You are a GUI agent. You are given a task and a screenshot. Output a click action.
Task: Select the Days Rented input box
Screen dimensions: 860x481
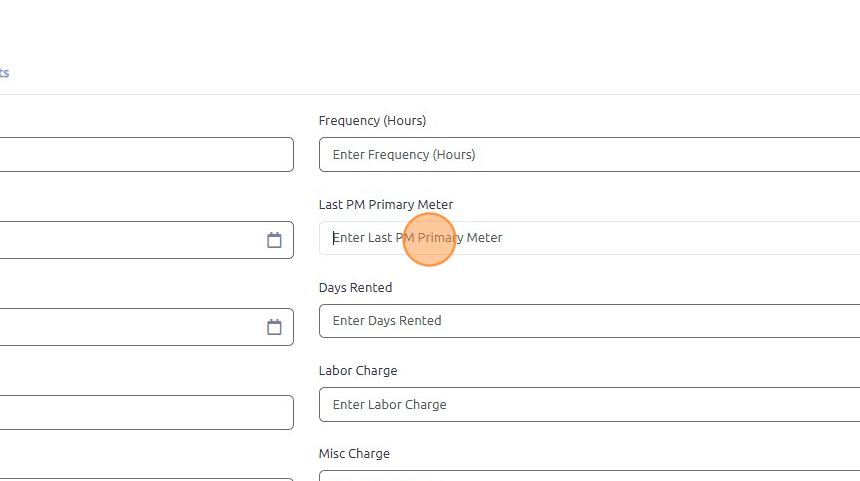(x=590, y=321)
